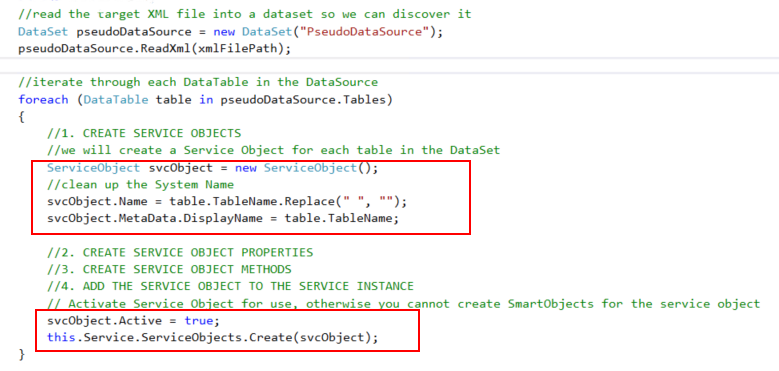The height and width of the screenshot is (371, 779).
Task: Click the opening brace under the foreach line
Action: 21,117
